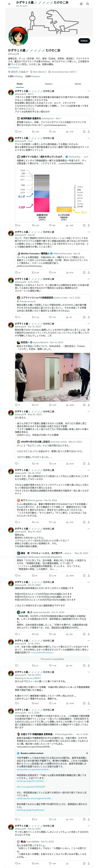The width and height of the screenshot is (98, 868).
Task: Switch to the Media tab
Action: pyautogui.click(x=78, y=84)
